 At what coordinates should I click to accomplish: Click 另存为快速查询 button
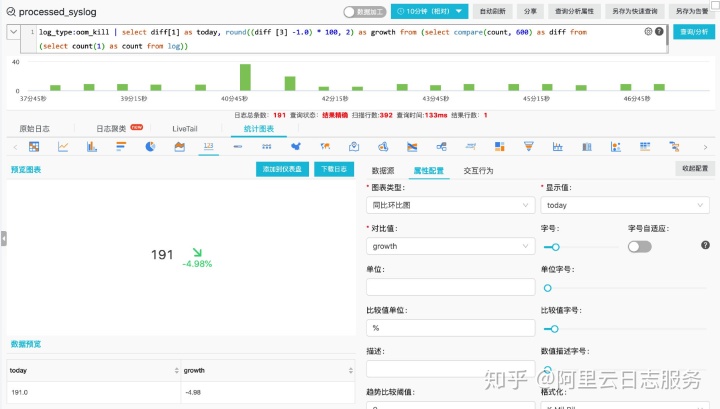pos(635,11)
